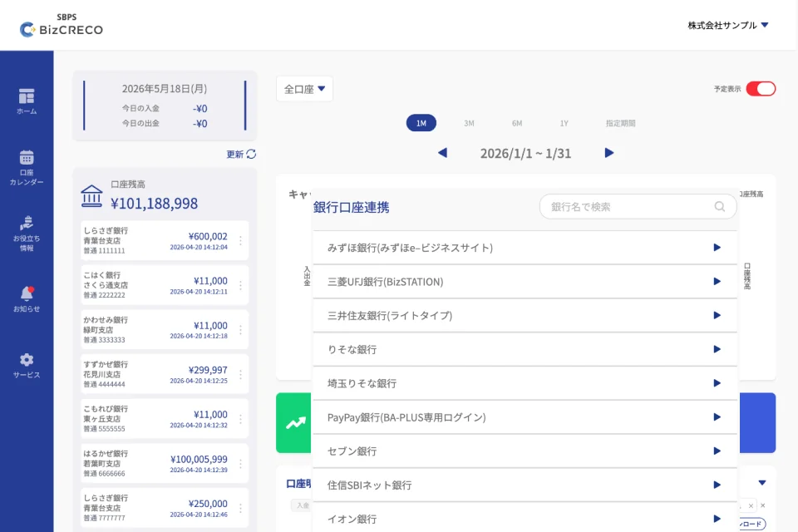798x532 pixels.
Task: Select the こもれび銀行 東ヶ丘支店 account name
Action: 106,414
